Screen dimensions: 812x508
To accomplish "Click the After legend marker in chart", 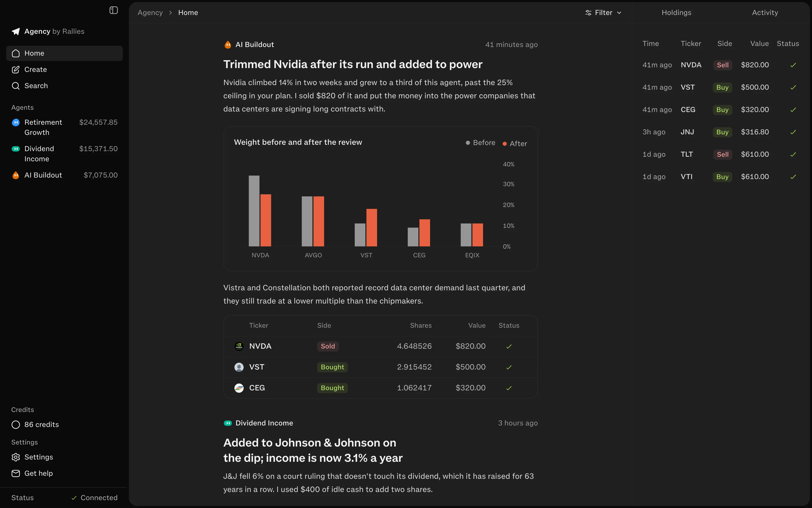I will 504,144.
